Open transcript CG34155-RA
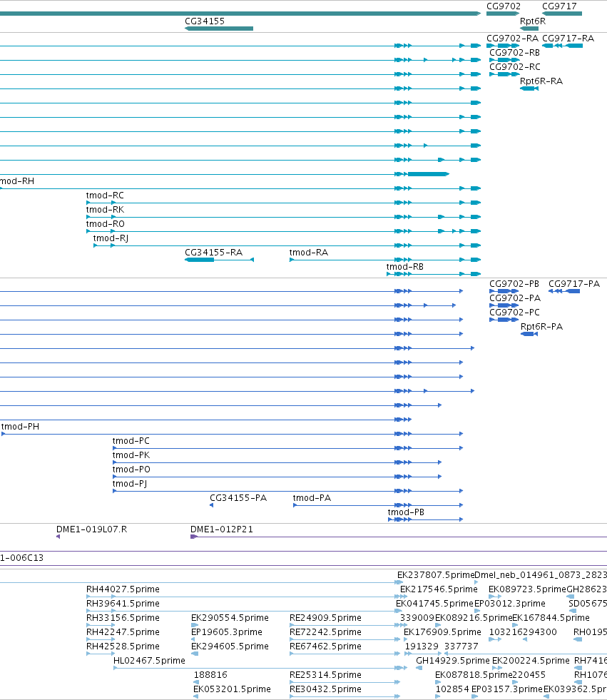 click(x=213, y=253)
